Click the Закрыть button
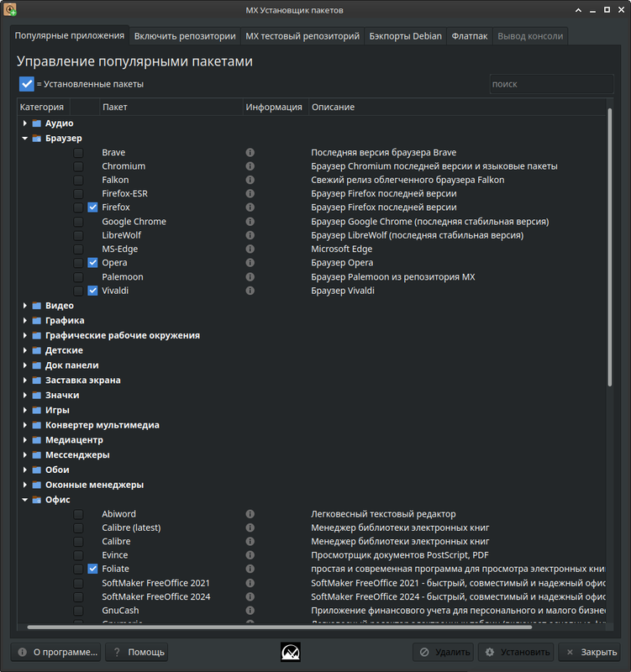 [x=590, y=652]
